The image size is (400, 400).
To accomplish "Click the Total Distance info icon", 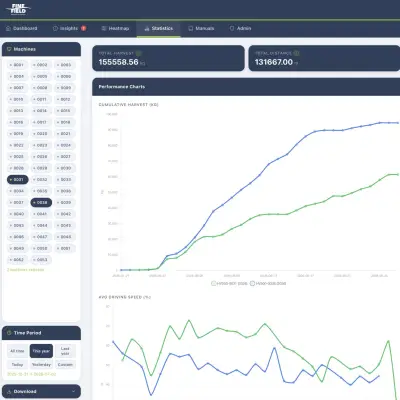I will coord(296,53).
